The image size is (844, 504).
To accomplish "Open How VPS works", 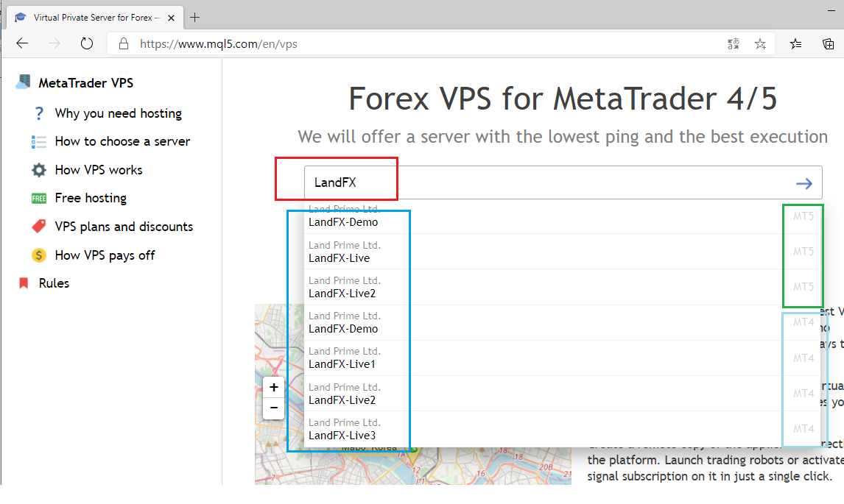I will (99, 170).
